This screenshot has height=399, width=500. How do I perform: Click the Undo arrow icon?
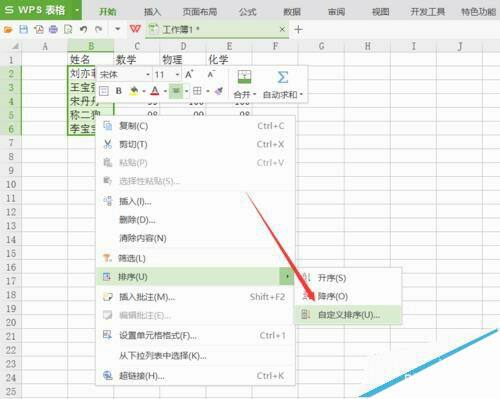[83, 29]
